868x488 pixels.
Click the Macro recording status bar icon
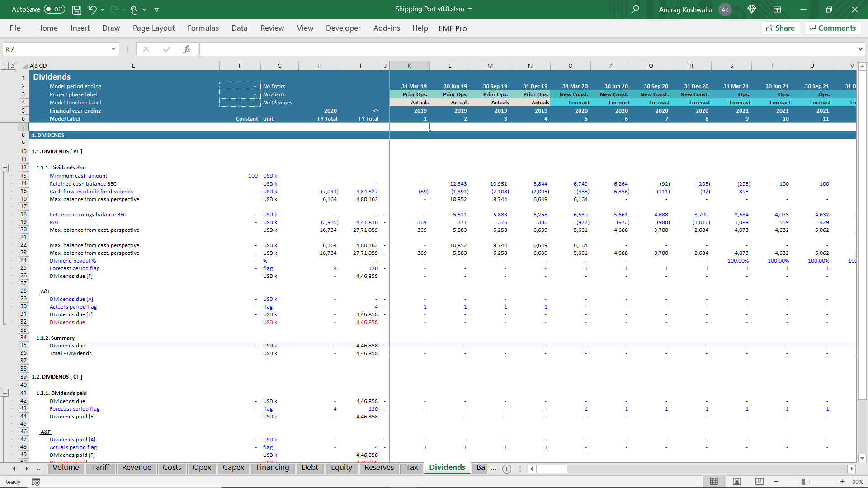[36, 482]
